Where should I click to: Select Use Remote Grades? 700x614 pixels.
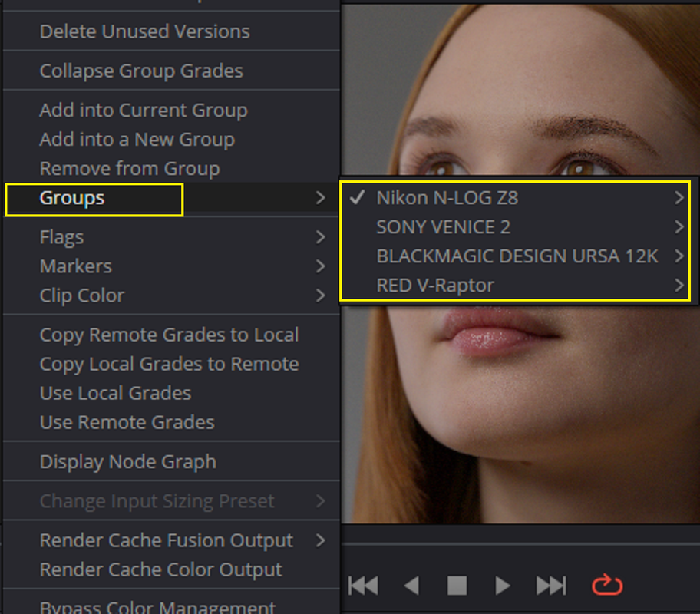[171, 422]
